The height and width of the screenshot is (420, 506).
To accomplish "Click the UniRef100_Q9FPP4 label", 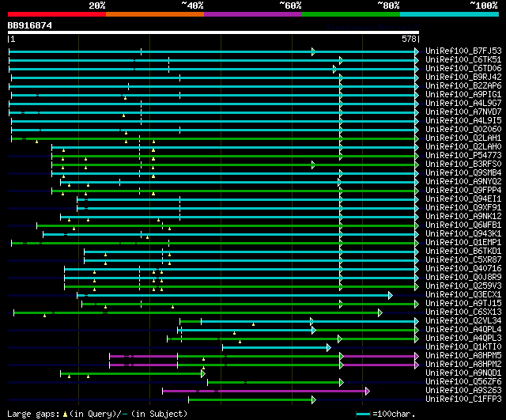I will [463, 191].
